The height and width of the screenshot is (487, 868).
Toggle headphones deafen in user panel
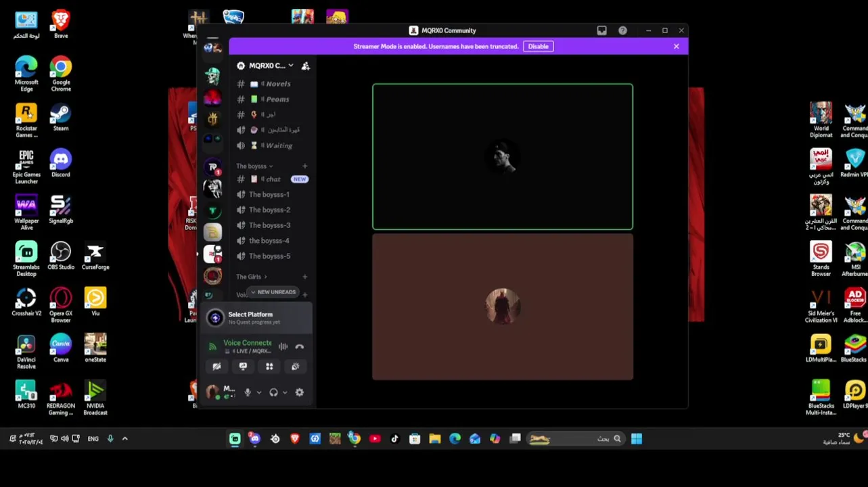point(273,392)
